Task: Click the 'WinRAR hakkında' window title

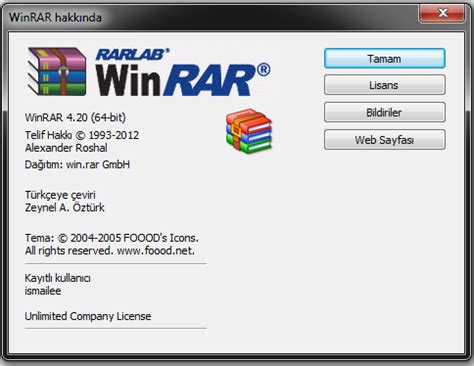Action: pyautogui.click(x=55, y=17)
